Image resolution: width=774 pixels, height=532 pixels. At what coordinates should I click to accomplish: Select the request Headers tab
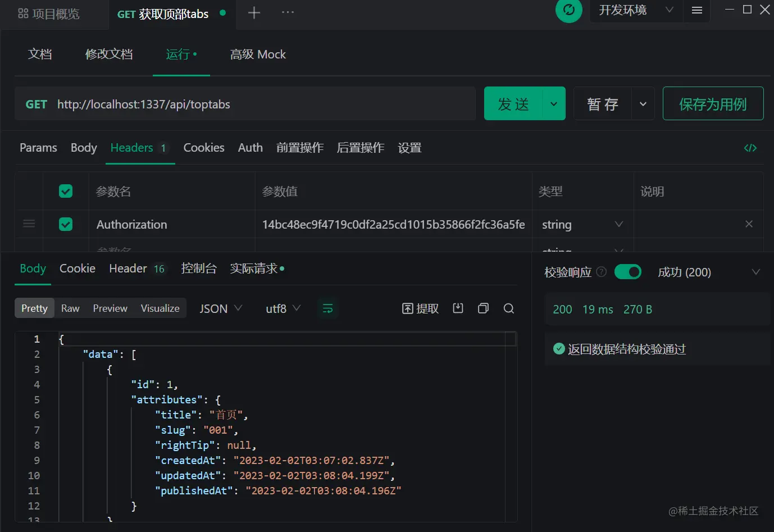(139, 148)
